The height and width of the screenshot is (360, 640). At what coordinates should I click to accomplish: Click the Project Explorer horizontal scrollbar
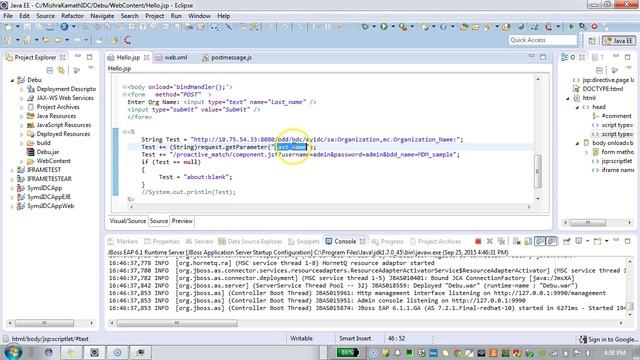pyautogui.click(x=45, y=323)
